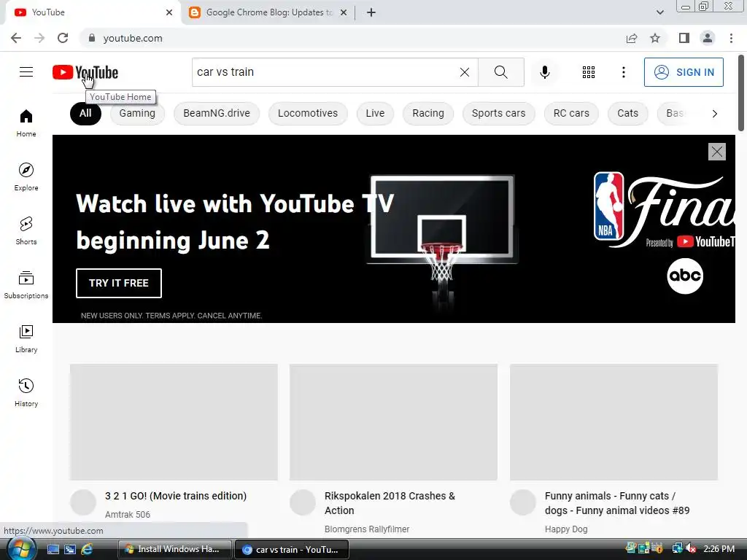Open the Chrome profile avatar
The width and height of the screenshot is (747, 560).
(708, 38)
